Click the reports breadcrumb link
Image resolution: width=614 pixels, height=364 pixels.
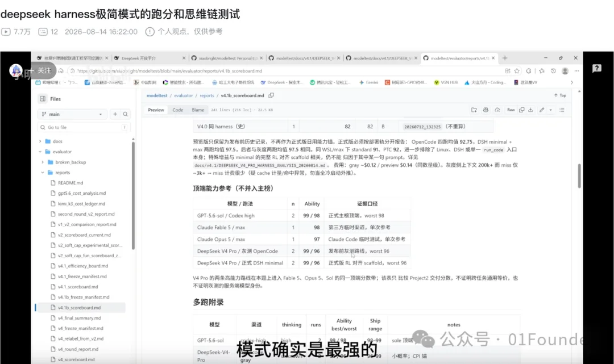point(207,95)
